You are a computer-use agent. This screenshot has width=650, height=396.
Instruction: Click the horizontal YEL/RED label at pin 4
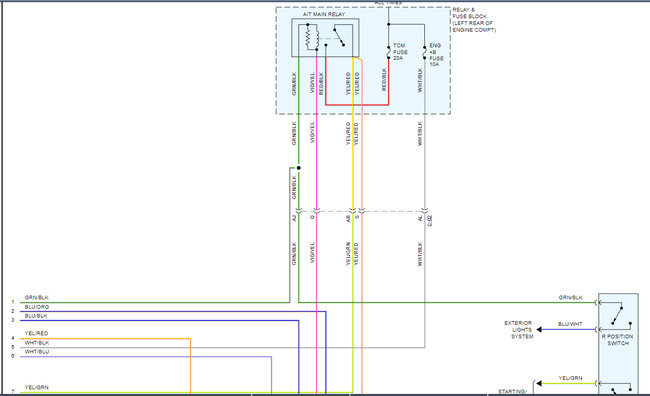(36, 333)
